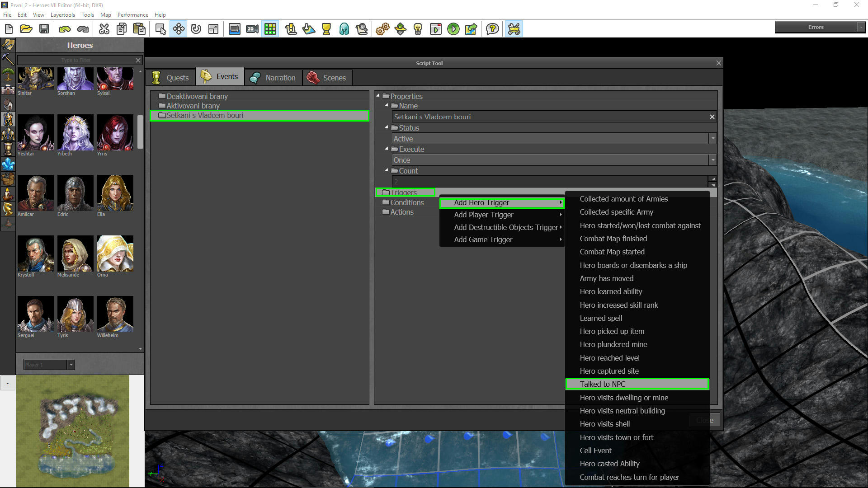Open the gears script tool icon

point(382,29)
